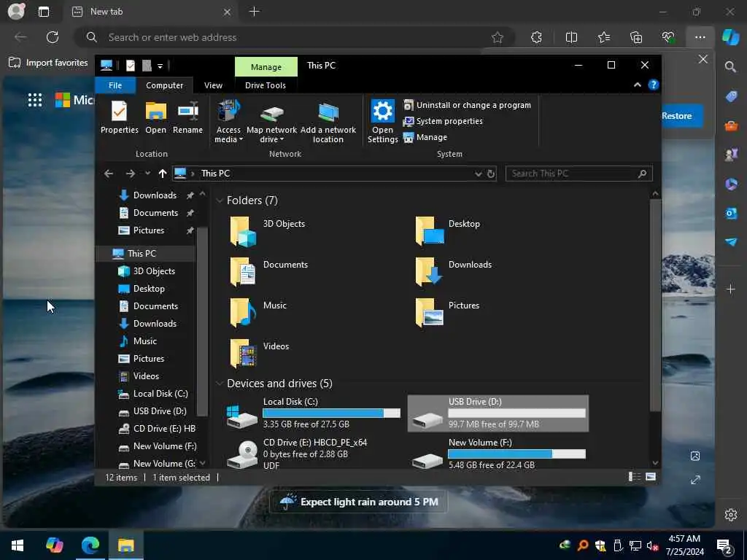Refresh the This PC view
747x560 pixels.
491,174
